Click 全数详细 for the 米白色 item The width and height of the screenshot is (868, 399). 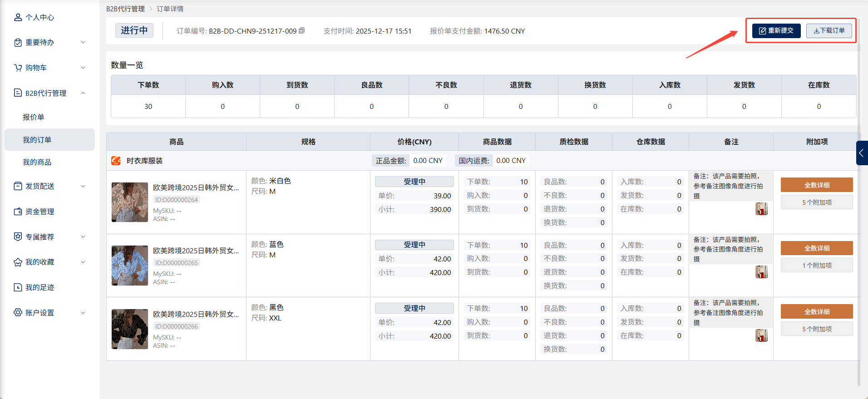click(817, 185)
